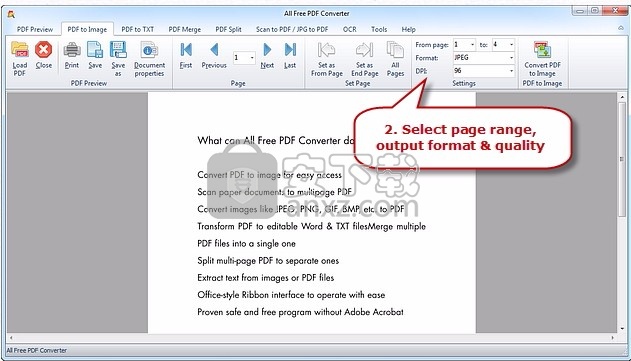Screen dimensions: 631x361
Task: Minimize the All Free PDF Converter window
Action: [x=580, y=11]
